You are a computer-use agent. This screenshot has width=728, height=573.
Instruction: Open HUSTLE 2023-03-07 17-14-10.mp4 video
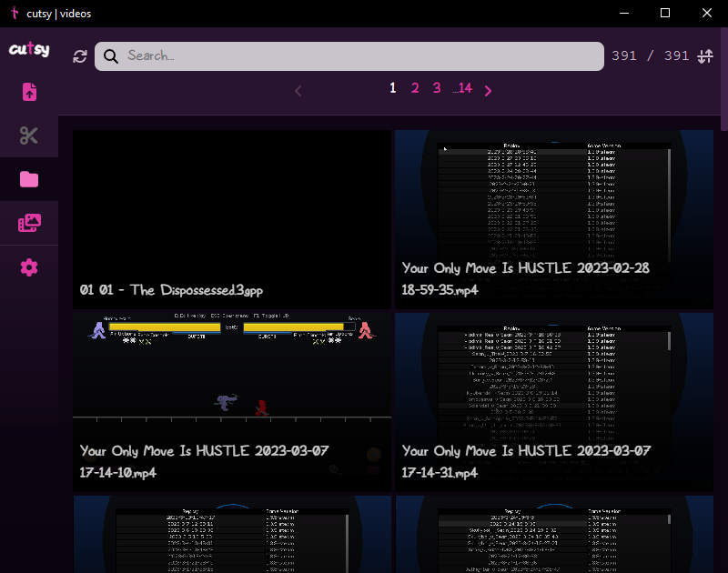point(232,400)
